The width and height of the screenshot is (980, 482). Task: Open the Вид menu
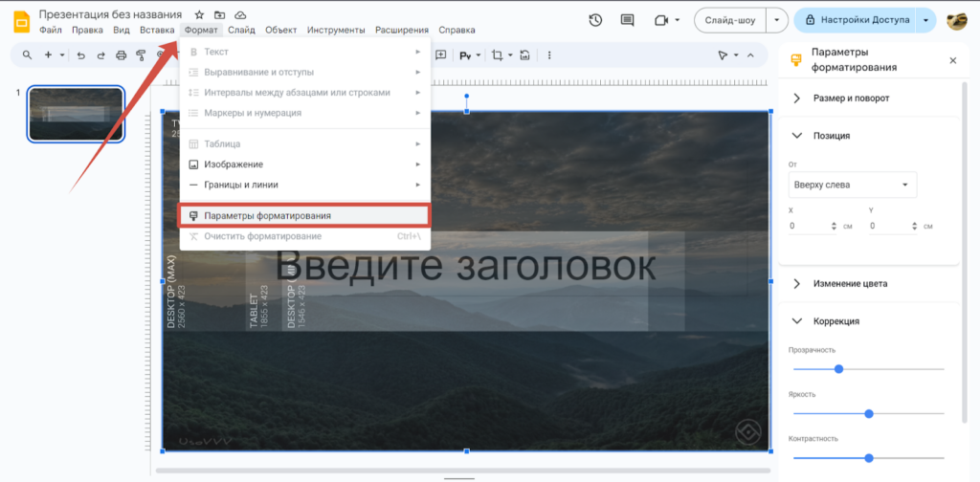(122, 30)
